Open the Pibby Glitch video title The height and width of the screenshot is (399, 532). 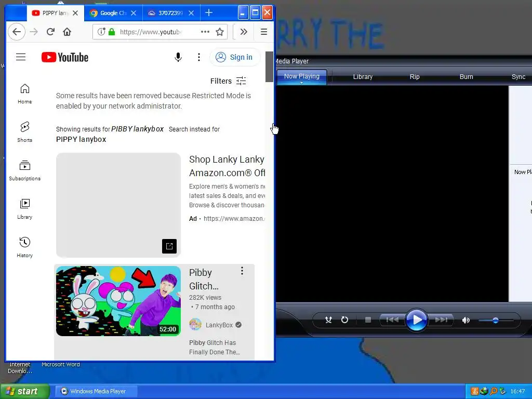pyautogui.click(x=204, y=279)
